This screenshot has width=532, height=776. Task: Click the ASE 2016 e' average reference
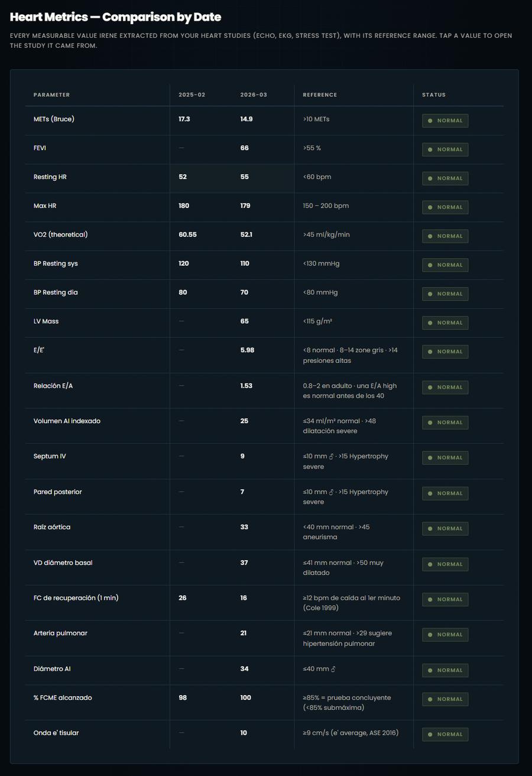click(351, 733)
